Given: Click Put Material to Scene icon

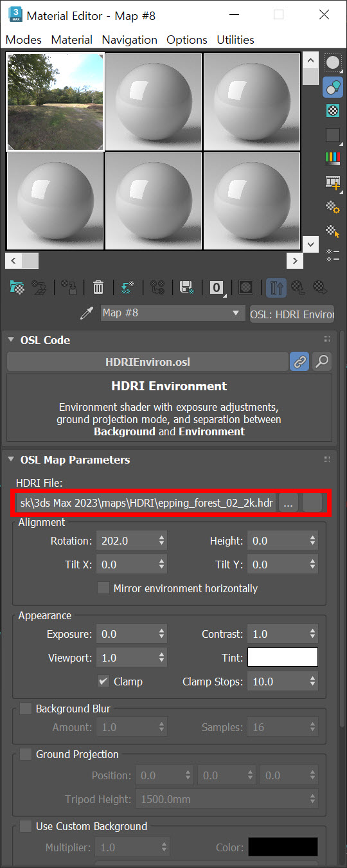Looking at the screenshot, I should pos(40,287).
